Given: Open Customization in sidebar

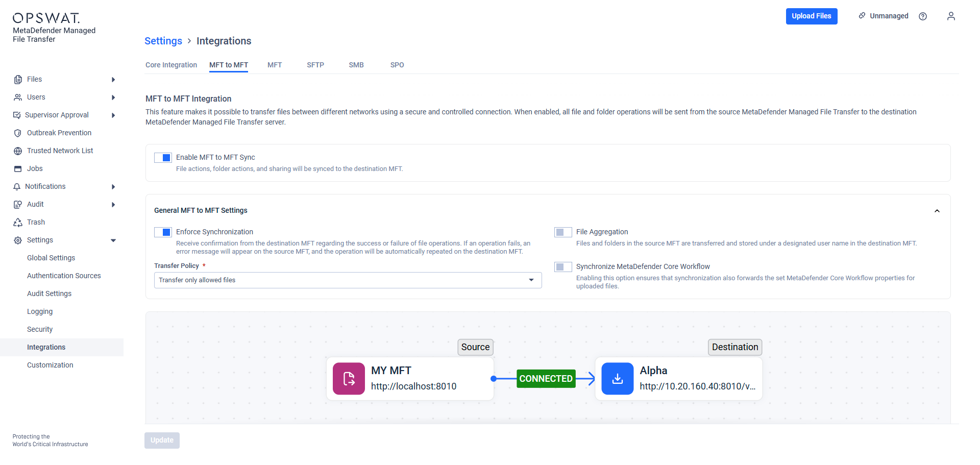Looking at the screenshot, I should tap(50, 365).
